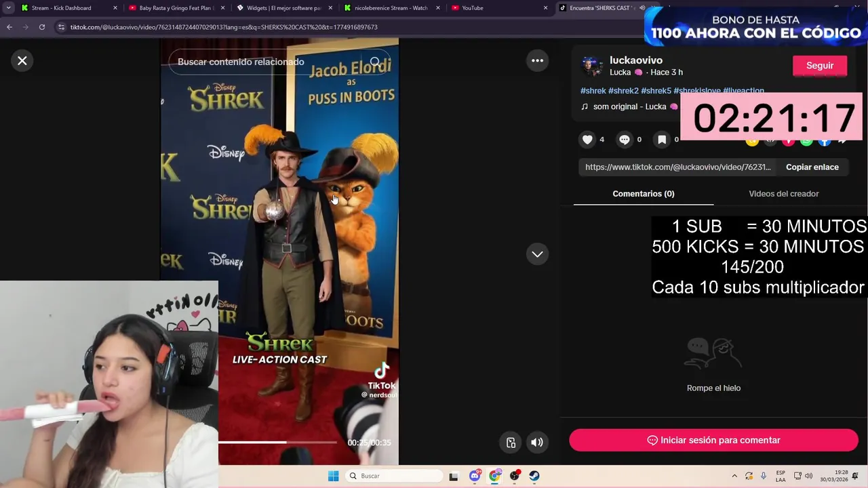868x488 pixels.
Task: Open som original - Lucka sound link
Action: click(x=630, y=106)
